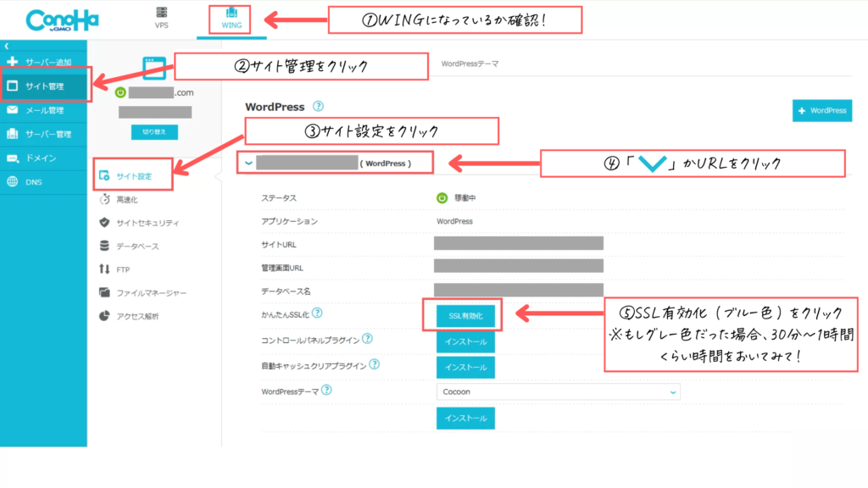The width and height of the screenshot is (868, 488).
Task: Click help icon beside 自動キャッシュクリアプラグイン
Action: [374, 364]
